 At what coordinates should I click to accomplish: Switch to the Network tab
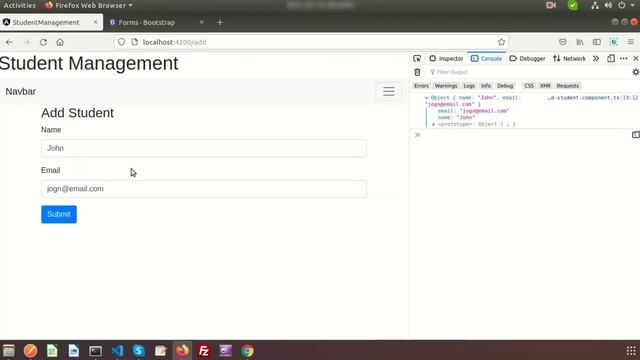[569, 58]
